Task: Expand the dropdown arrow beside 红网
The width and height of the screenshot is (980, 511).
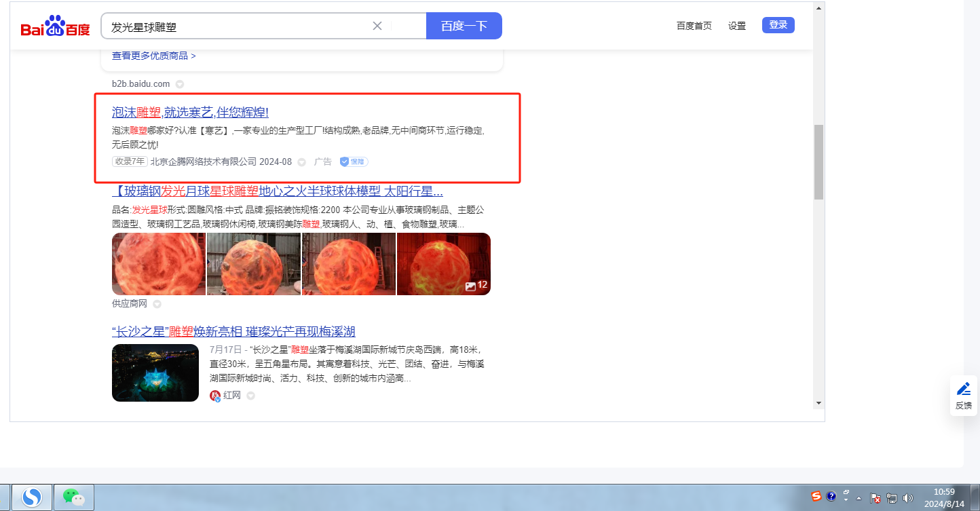Action: coord(250,396)
